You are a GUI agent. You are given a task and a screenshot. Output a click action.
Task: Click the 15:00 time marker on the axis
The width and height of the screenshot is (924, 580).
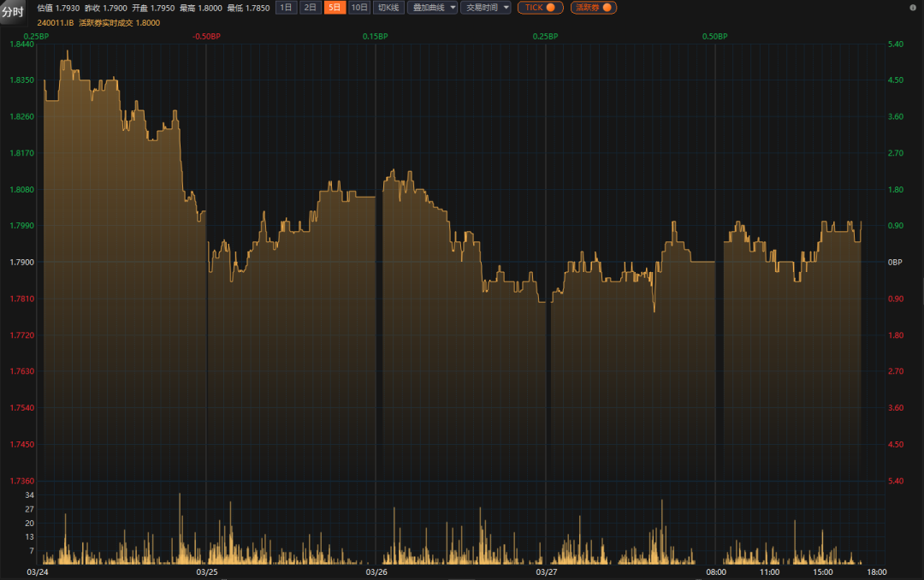pos(822,571)
